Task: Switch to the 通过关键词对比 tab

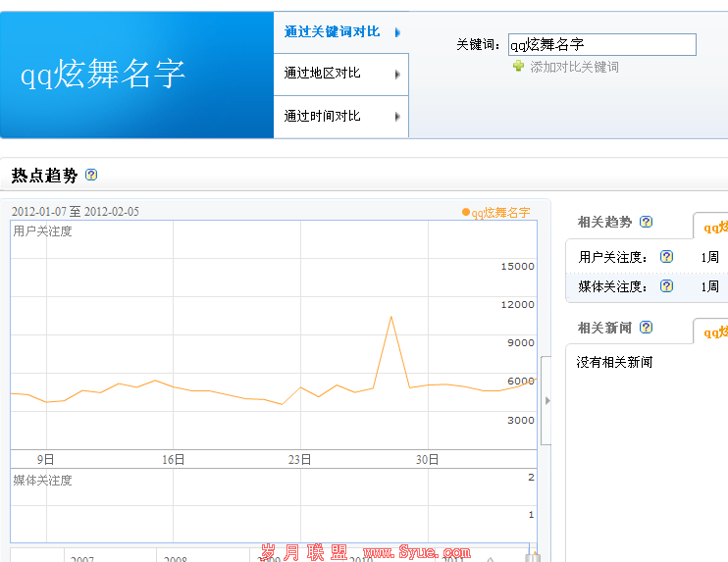Action: point(332,31)
